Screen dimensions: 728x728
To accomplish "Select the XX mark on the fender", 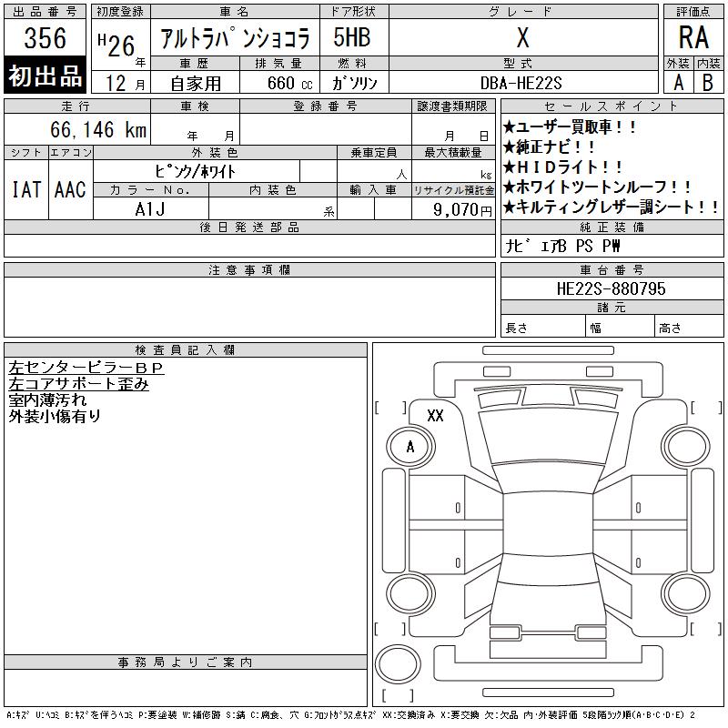I will coord(435,416).
